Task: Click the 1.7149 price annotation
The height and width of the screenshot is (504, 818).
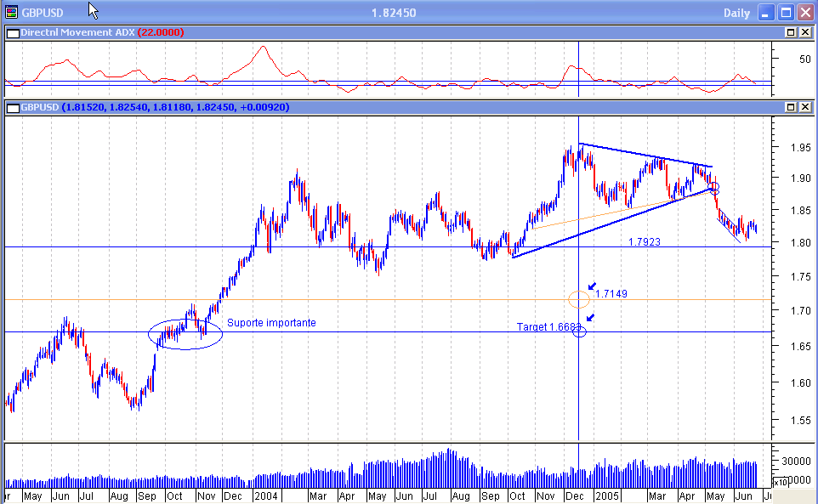Action: [611, 293]
